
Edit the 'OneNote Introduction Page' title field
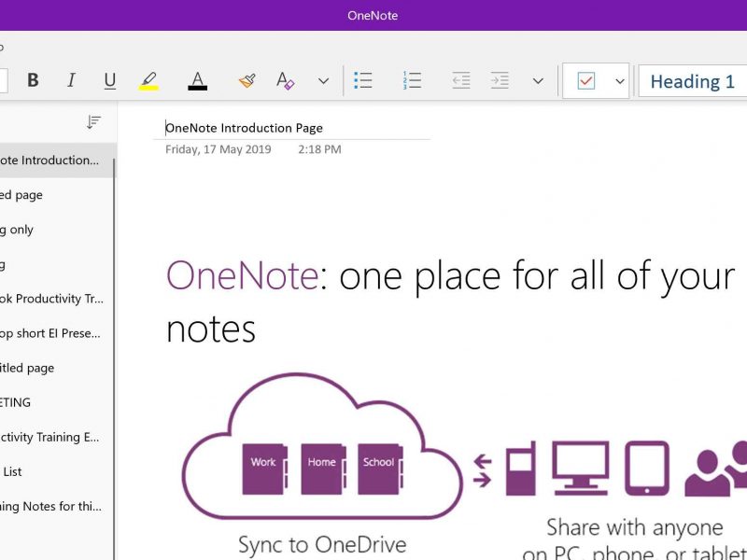pos(244,128)
